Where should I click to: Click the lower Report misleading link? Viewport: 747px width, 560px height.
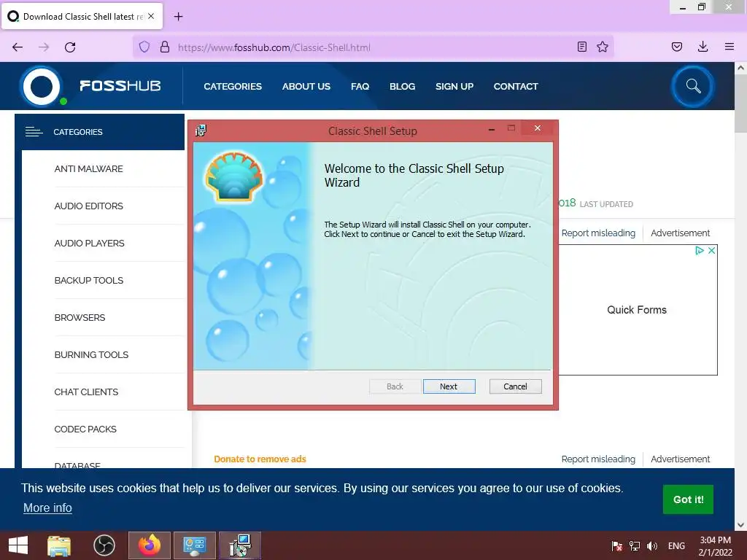(x=598, y=459)
